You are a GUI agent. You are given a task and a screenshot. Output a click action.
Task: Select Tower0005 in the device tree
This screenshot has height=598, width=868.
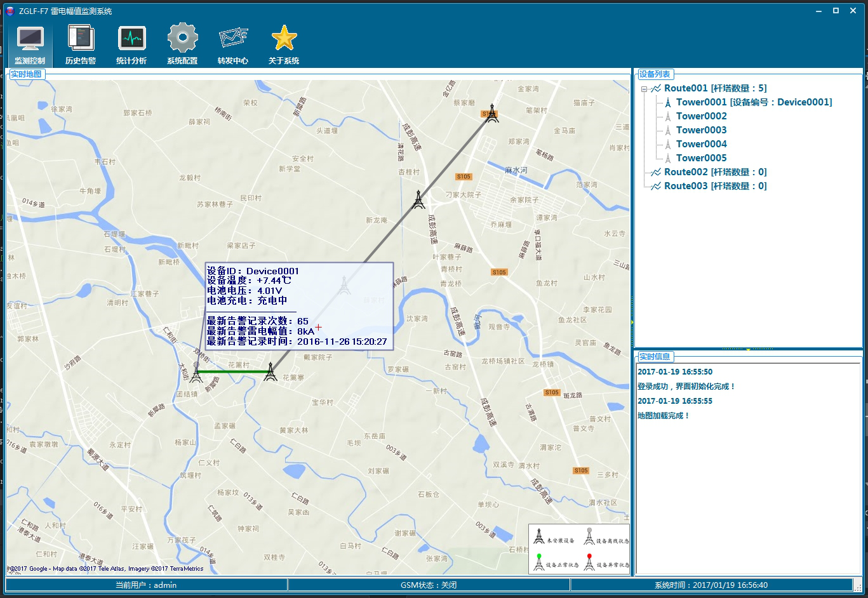pyautogui.click(x=701, y=158)
